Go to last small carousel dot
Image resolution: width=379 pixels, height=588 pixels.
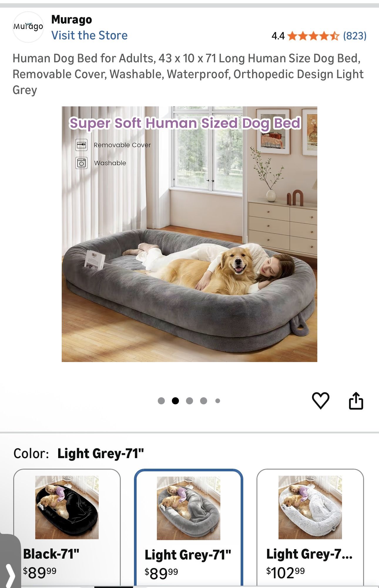[218, 401]
